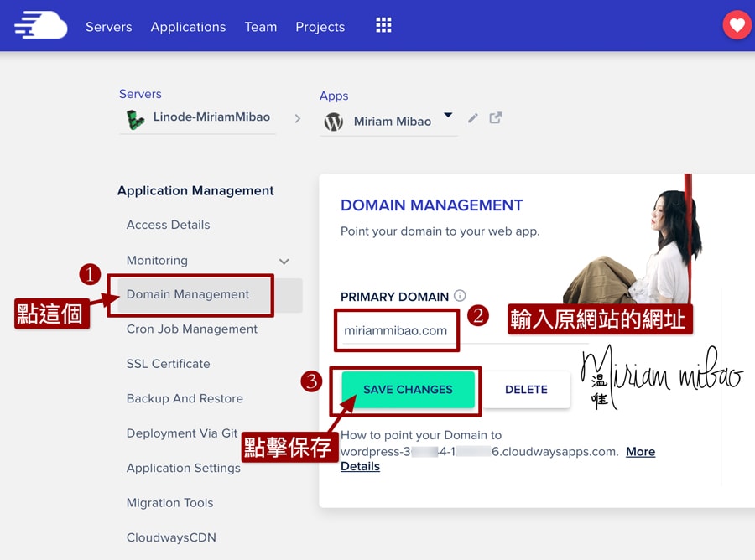
Task: Select SSL Certificate in sidebar
Action: point(168,364)
